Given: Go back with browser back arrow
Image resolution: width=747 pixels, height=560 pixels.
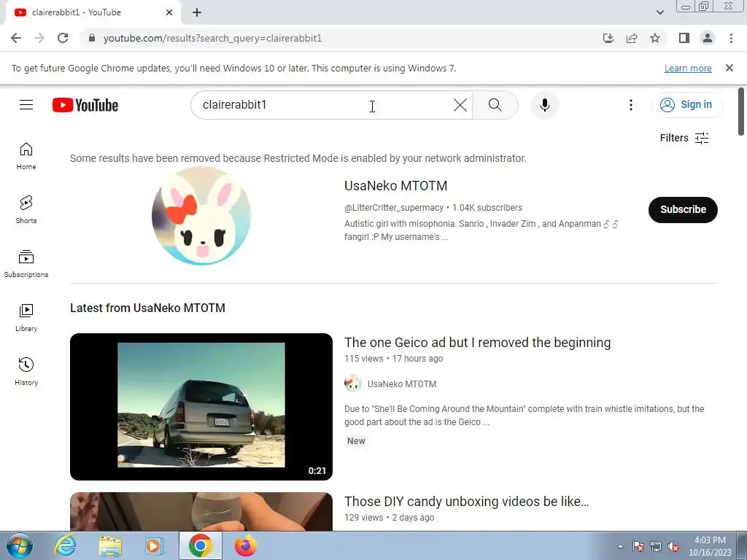Looking at the screenshot, I should (16, 38).
